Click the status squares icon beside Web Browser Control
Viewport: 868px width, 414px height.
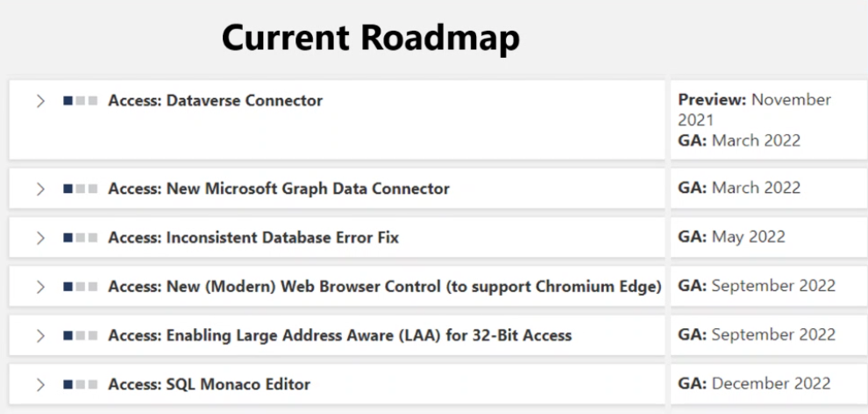(x=81, y=287)
